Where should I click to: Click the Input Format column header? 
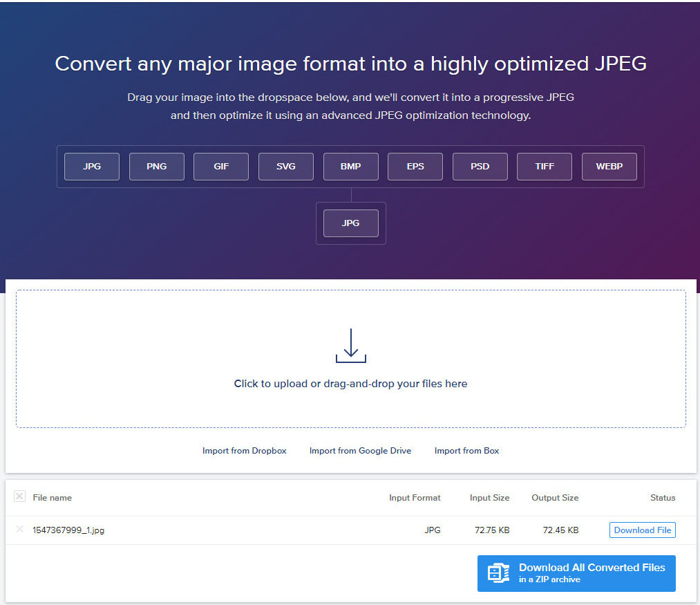[x=415, y=498]
